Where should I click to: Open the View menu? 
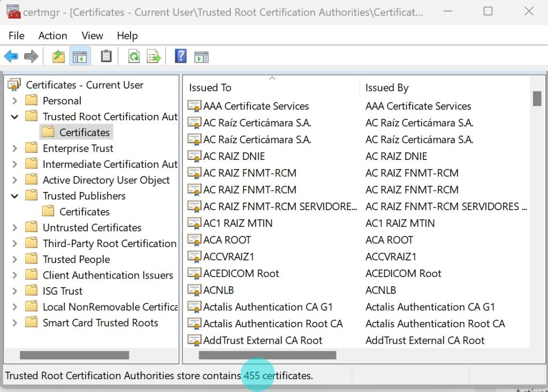pos(92,36)
